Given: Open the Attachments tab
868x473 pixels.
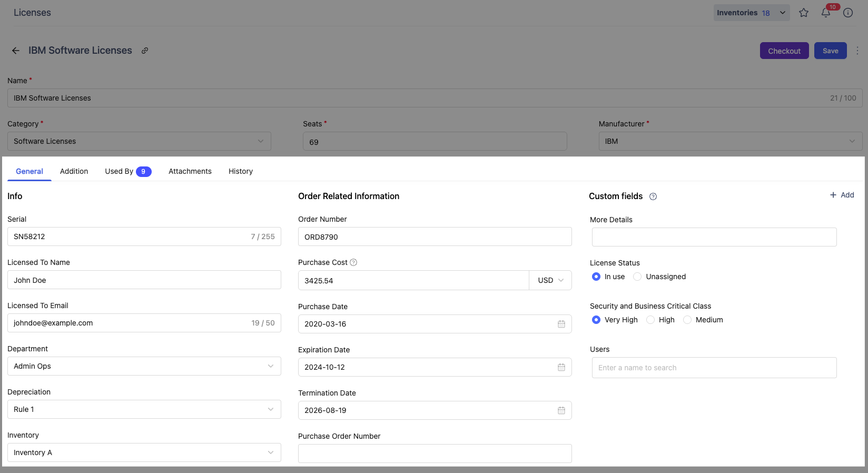Looking at the screenshot, I should pos(190,171).
